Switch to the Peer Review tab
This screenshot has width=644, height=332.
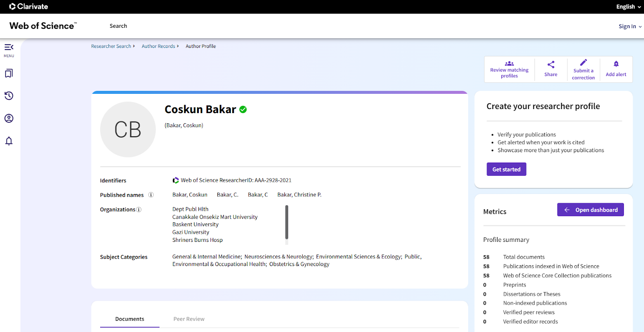(x=189, y=319)
